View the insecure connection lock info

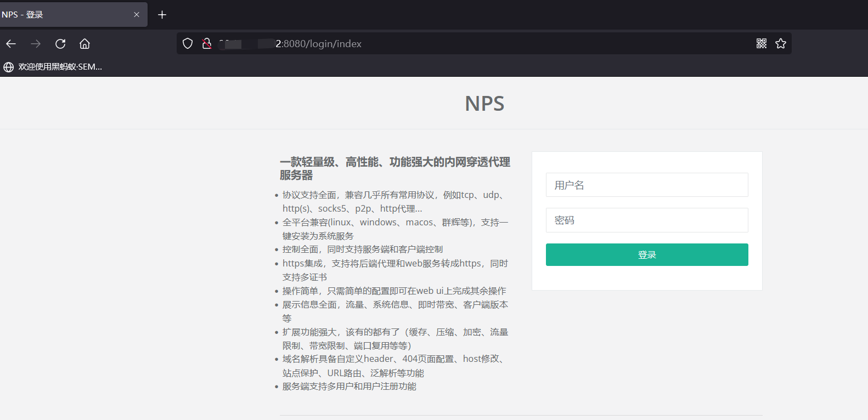[x=207, y=44]
